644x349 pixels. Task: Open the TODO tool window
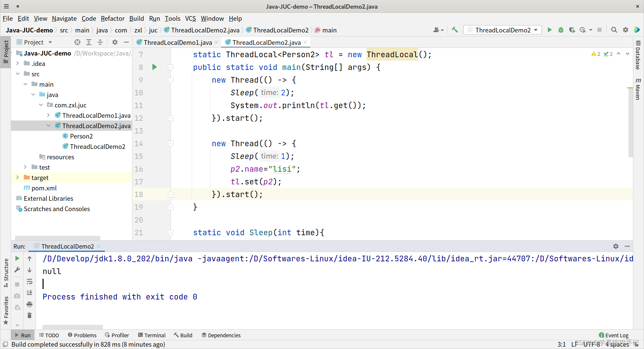coord(49,335)
